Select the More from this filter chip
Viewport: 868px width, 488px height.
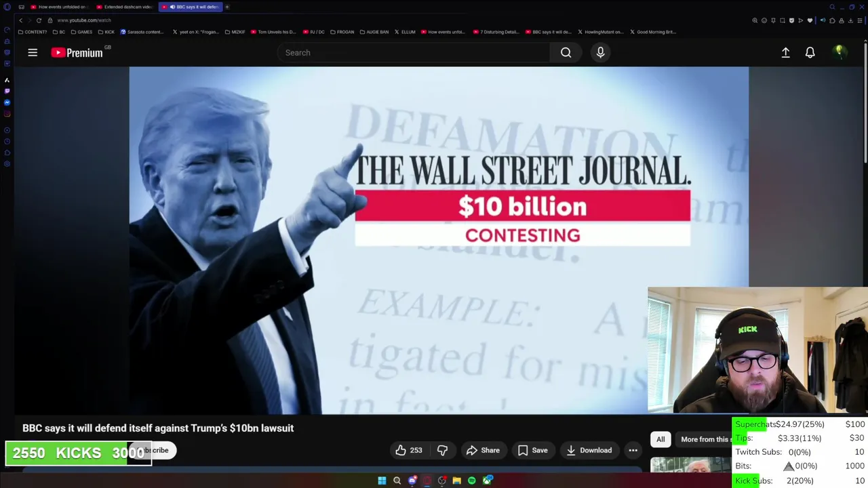[x=704, y=439]
